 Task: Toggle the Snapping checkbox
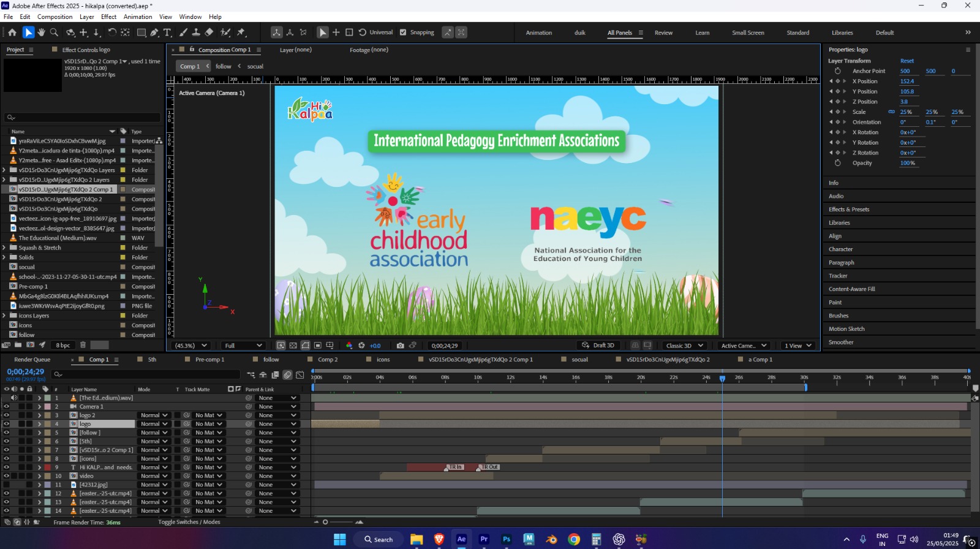pyautogui.click(x=403, y=32)
